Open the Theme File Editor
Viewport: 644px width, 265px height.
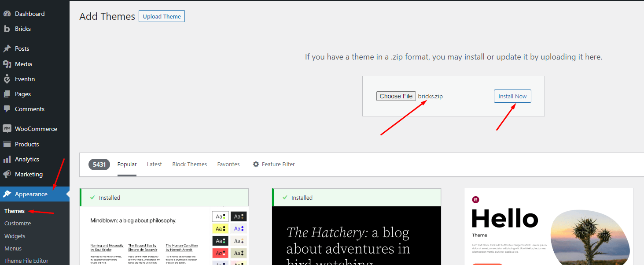25,261
